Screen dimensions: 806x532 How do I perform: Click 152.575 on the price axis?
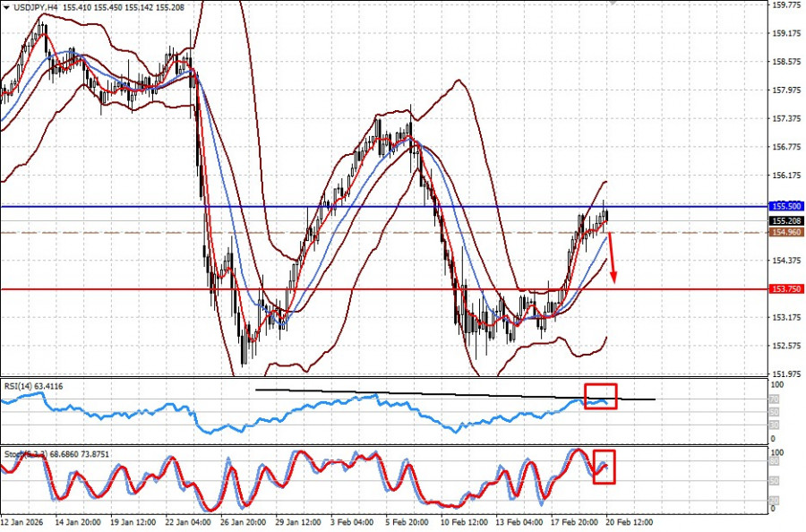click(x=785, y=346)
